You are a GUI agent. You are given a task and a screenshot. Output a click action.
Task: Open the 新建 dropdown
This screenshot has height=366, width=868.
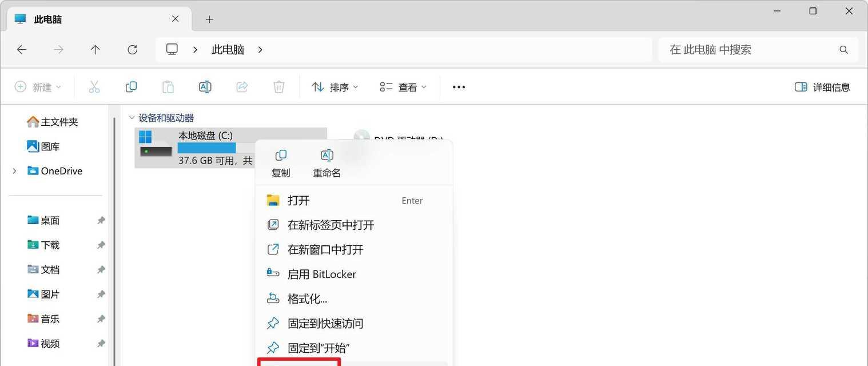(x=38, y=87)
